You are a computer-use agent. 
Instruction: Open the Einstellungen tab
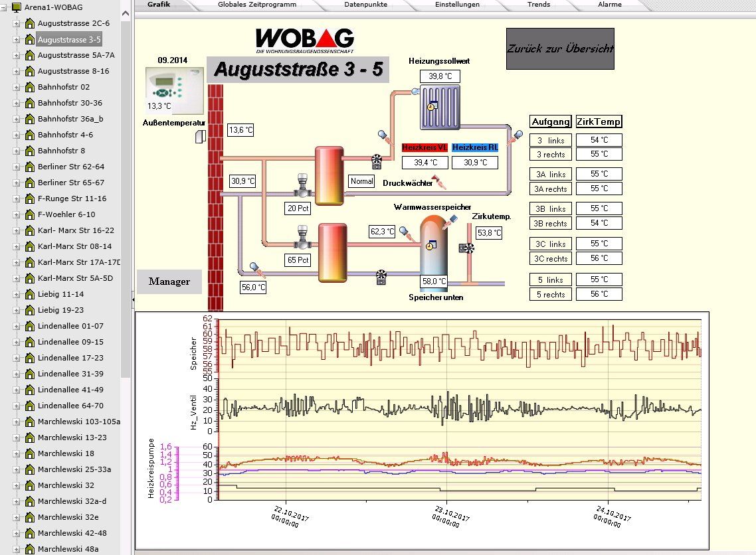coord(457,5)
